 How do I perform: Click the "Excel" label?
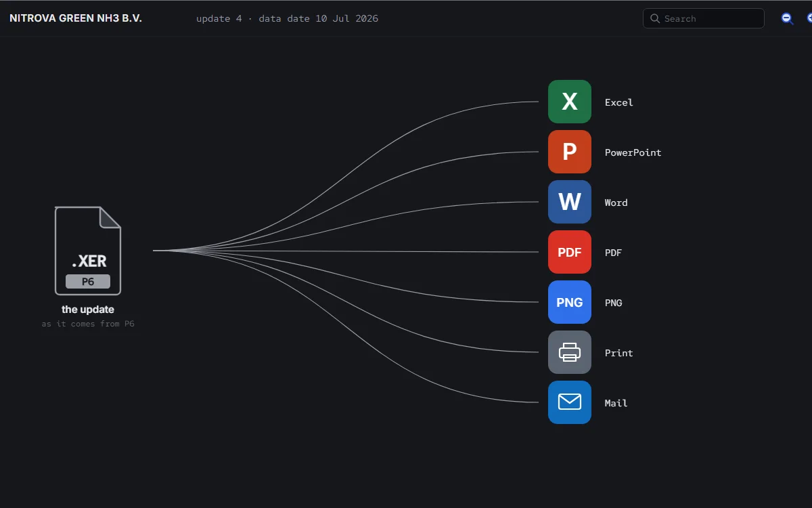tap(619, 102)
